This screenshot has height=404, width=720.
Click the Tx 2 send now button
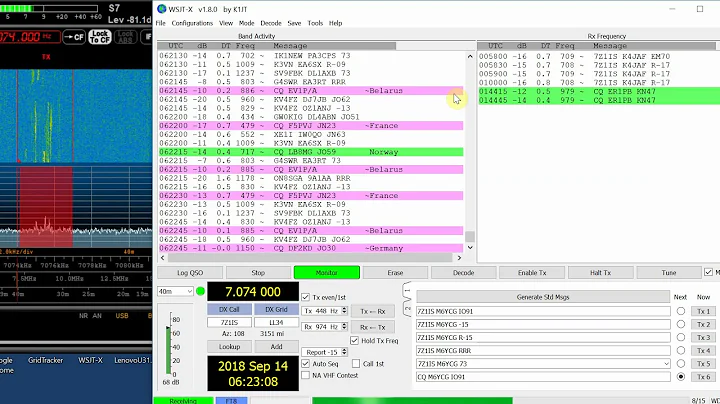[x=703, y=324]
